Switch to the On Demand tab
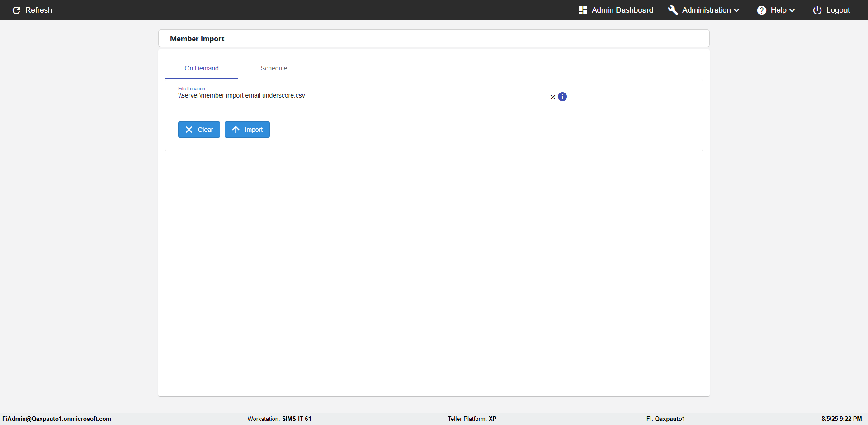 (x=202, y=68)
